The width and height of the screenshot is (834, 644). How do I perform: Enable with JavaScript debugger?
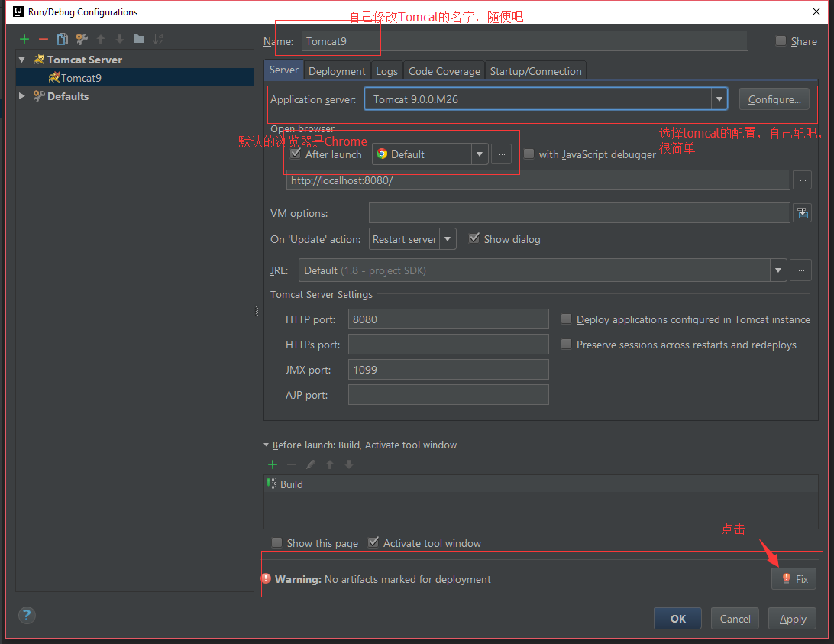[x=529, y=154]
